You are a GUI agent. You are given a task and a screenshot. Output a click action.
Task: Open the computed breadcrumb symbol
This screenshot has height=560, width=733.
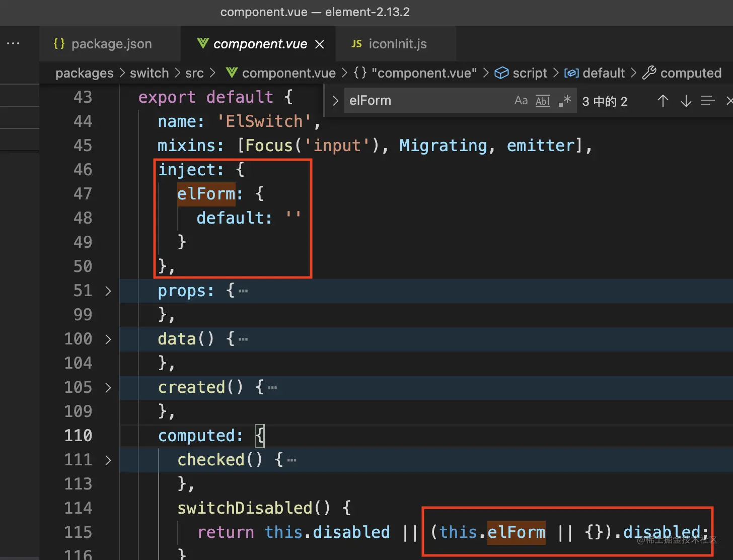682,73
